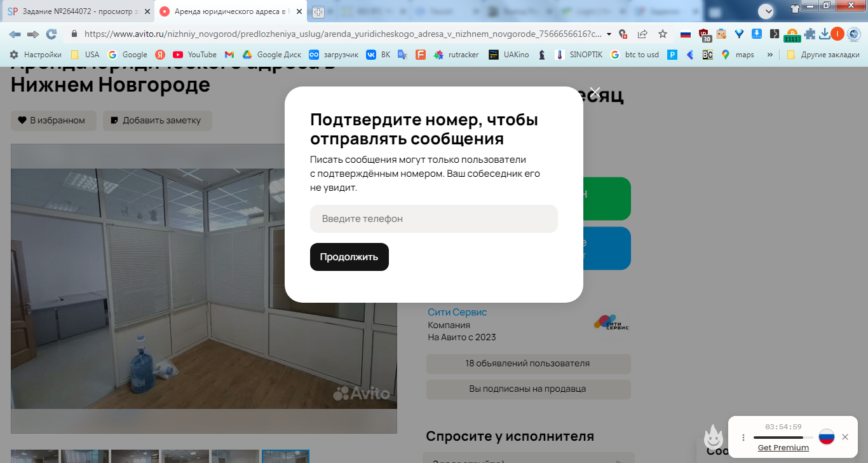Open the 'Сити Сервис' seller profile link
This screenshot has width=868, height=463.
(458, 312)
